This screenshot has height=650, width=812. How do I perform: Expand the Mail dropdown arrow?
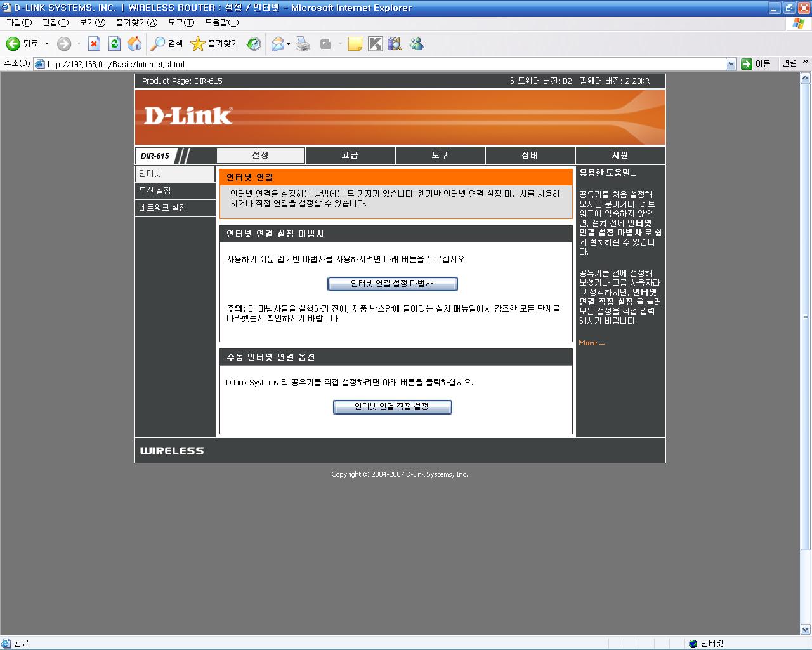tap(288, 44)
